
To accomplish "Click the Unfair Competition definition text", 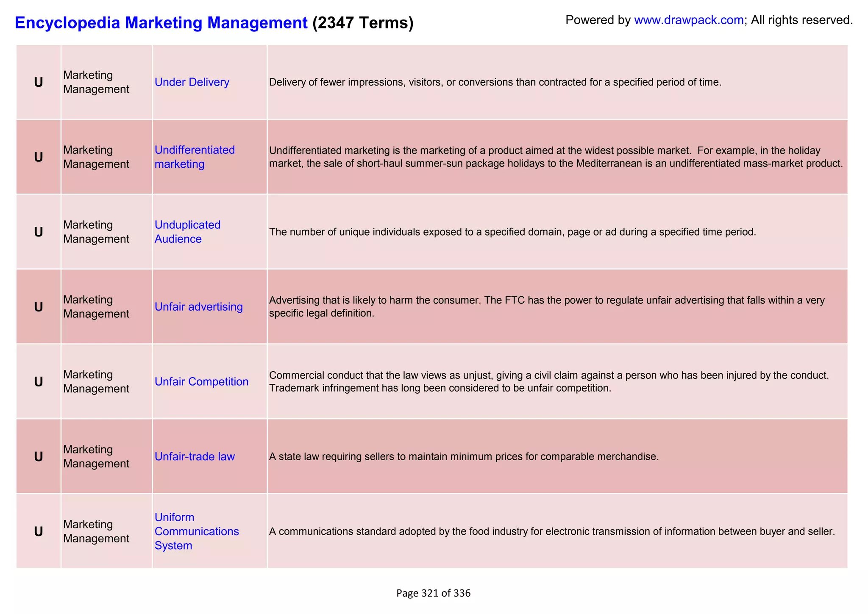I will click(549, 382).
